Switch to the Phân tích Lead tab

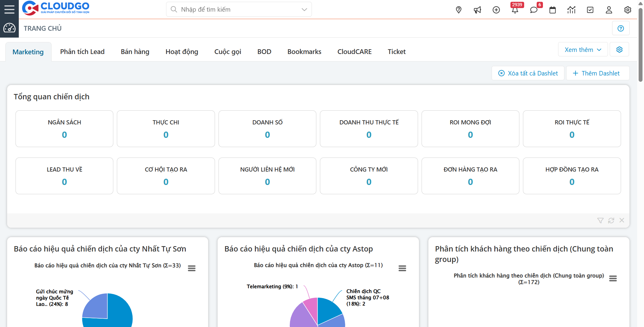tap(82, 52)
